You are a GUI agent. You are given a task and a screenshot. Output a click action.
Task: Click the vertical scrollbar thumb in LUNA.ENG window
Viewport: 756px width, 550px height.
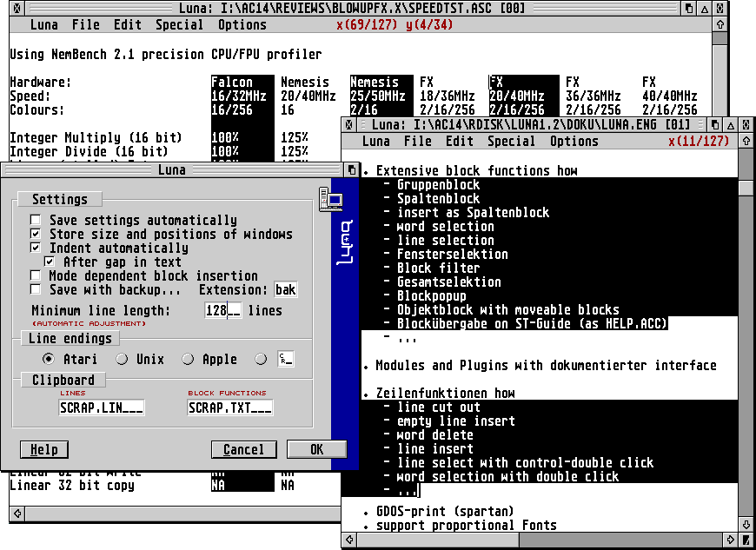click(x=746, y=188)
